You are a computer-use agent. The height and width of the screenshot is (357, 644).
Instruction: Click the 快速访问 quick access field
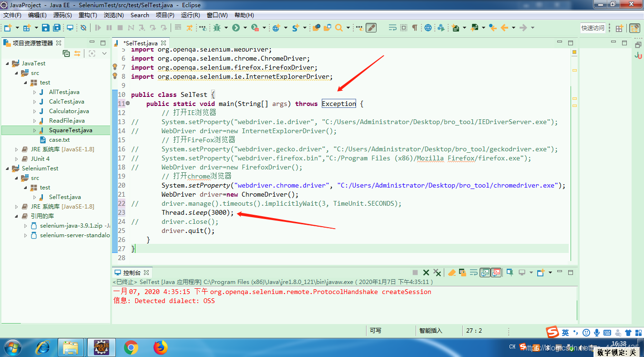click(593, 28)
